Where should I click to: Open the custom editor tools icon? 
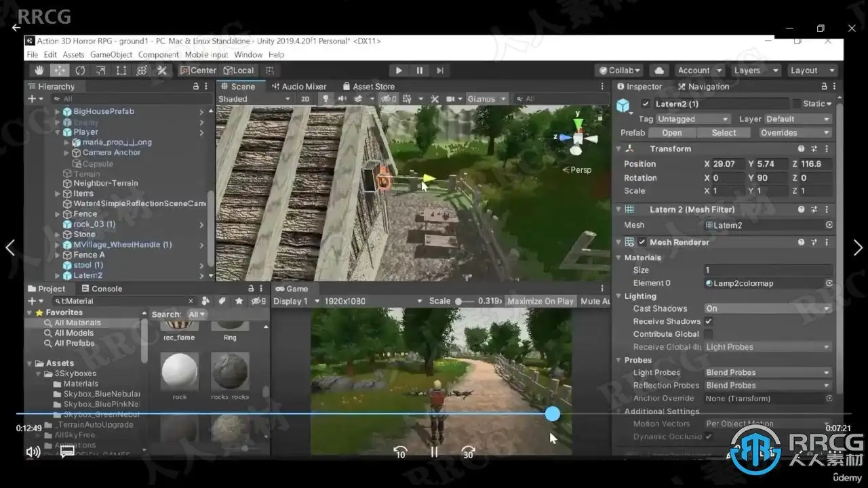click(x=161, y=70)
